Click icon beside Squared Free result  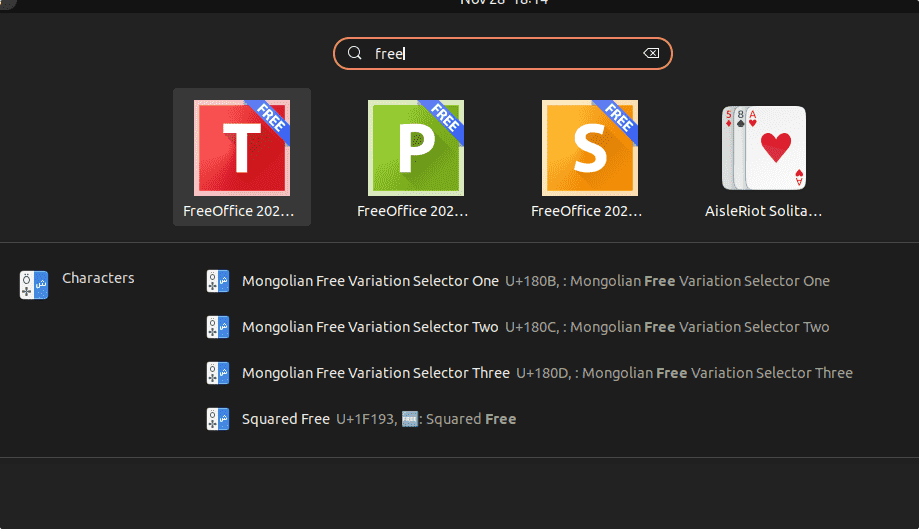tap(217, 419)
